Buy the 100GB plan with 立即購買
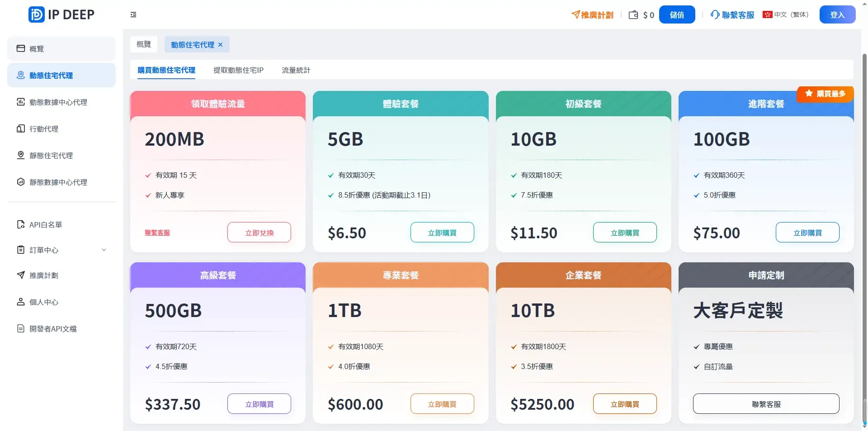The width and height of the screenshot is (868, 431). point(807,232)
